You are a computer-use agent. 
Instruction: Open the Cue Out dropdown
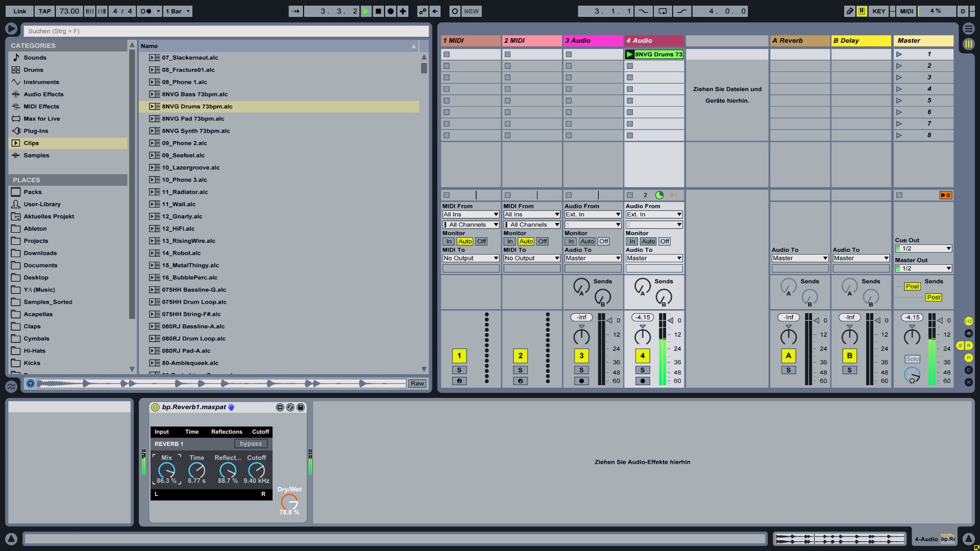click(x=923, y=248)
